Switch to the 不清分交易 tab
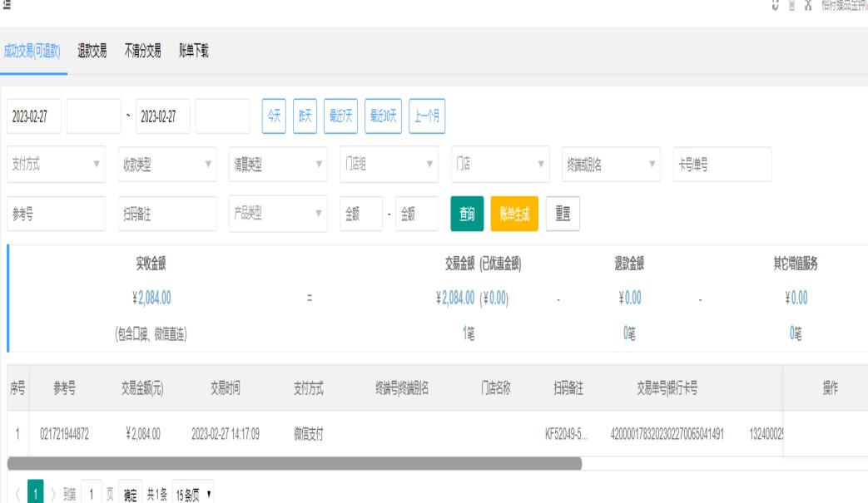Viewport: 868px width, 503px height. pyautogui.click(x=142, y=52)
